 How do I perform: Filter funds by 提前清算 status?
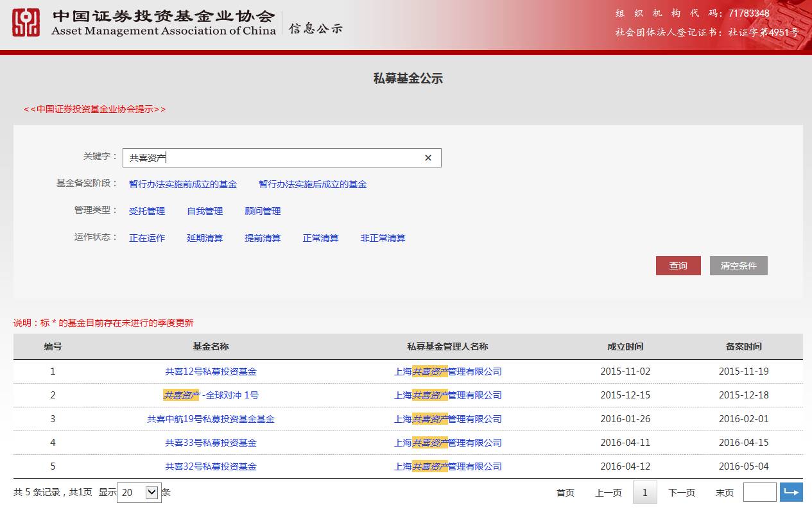(x=263, y=237)
